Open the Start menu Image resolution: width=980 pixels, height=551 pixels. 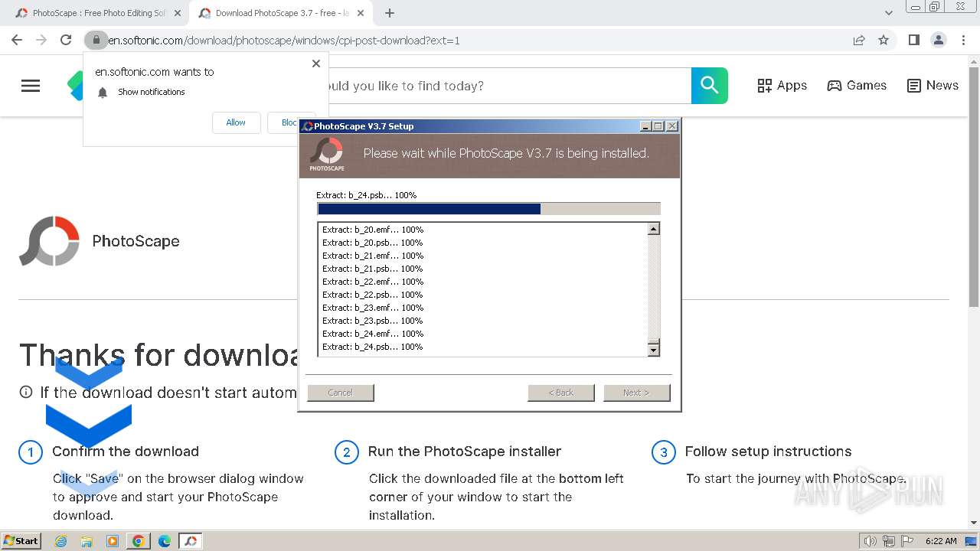[21, 541]
